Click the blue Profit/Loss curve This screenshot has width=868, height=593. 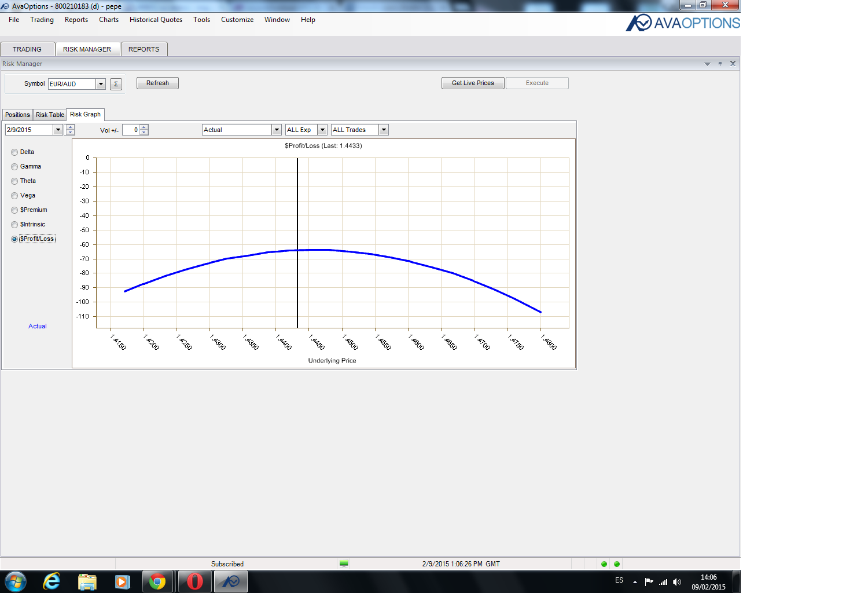(333, 250)
